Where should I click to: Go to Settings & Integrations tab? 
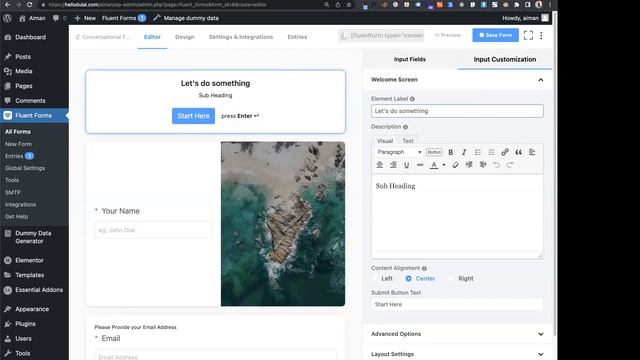[241, 37]
